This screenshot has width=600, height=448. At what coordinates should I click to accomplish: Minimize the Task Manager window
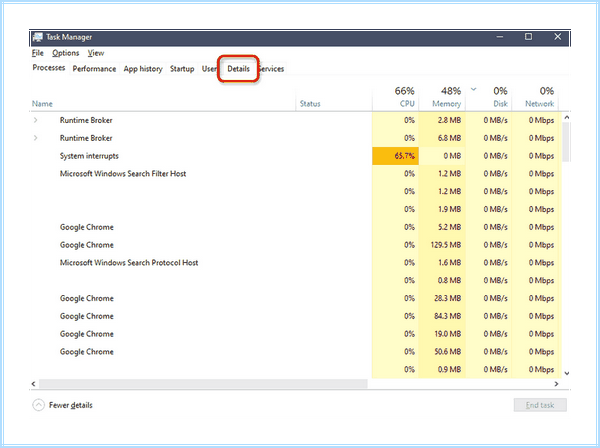click(x=500, y=37)
